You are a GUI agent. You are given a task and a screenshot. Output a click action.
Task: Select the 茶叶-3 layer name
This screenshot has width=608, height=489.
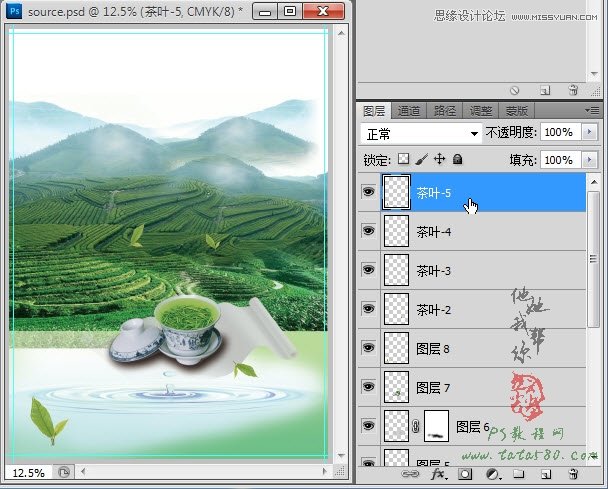tap(434, 271)
